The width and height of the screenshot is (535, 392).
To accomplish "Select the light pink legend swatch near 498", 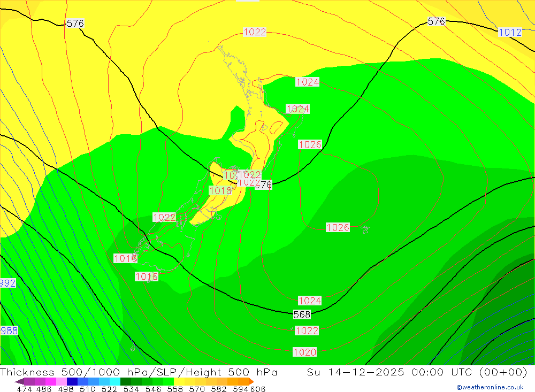I will (x=62, y=381).
